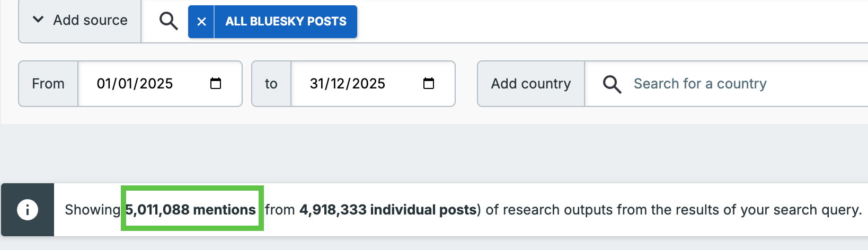This screenshot has height=250, width=868.
Task: Click the source search magnifier icon
Action: click(169, 21)
